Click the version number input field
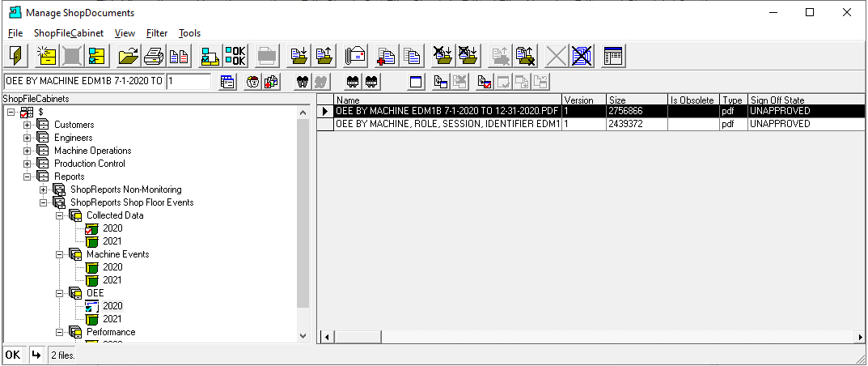 click(x=188, y=82)
